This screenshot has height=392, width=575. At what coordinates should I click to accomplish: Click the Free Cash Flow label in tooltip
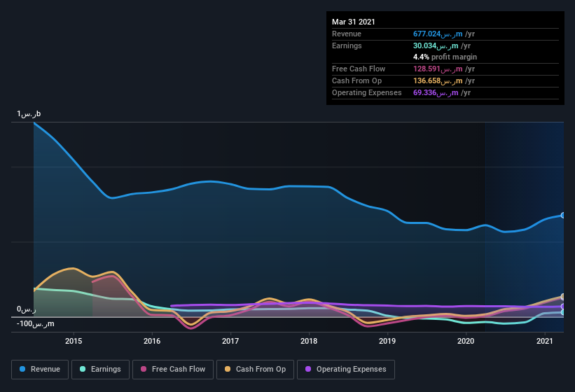click(359, 69)
